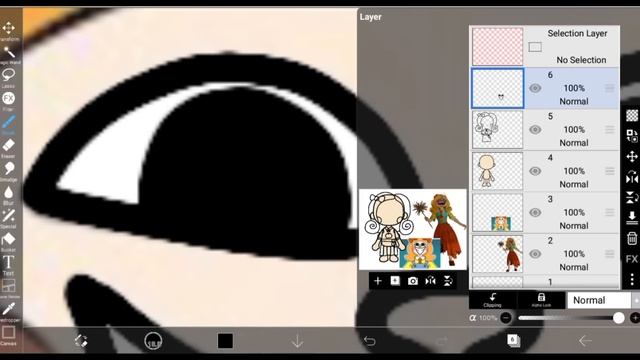The image size is (640, 360).
Task: Click layer 4 "100%" opacity text
Action: [x=574, y=171]
